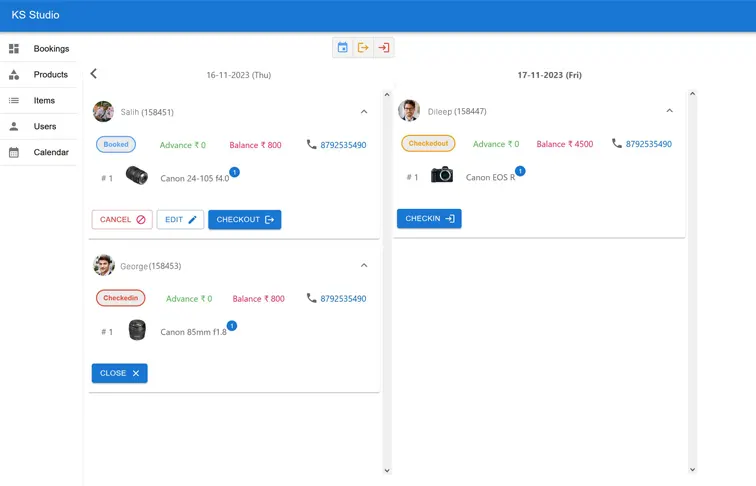Open Bookings dashboard icon in sidebar
The width and height of the screenshot is (756, 486).
(x=14, y=49)
